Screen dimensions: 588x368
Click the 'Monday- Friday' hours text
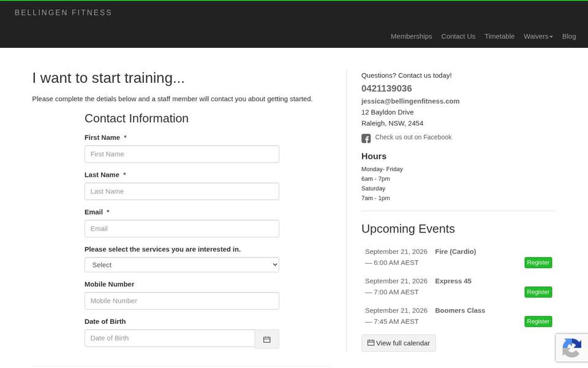382,169
